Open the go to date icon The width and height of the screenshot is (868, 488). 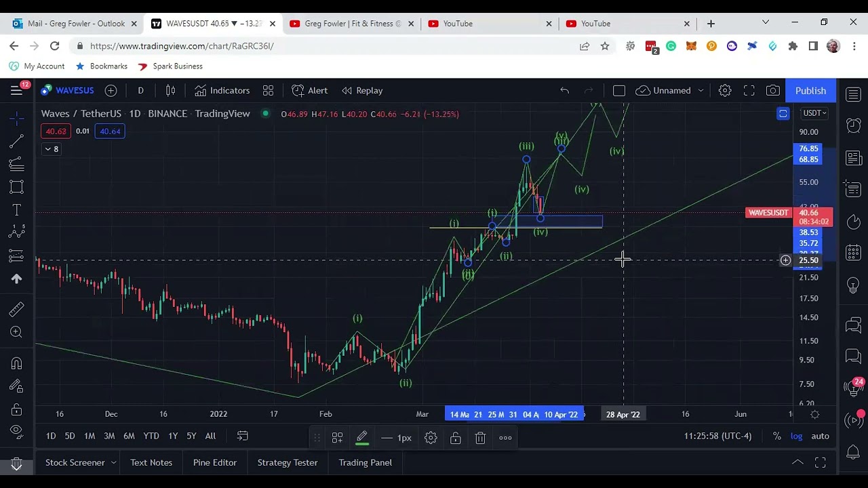pyautogui.click(x=242, y=436)
